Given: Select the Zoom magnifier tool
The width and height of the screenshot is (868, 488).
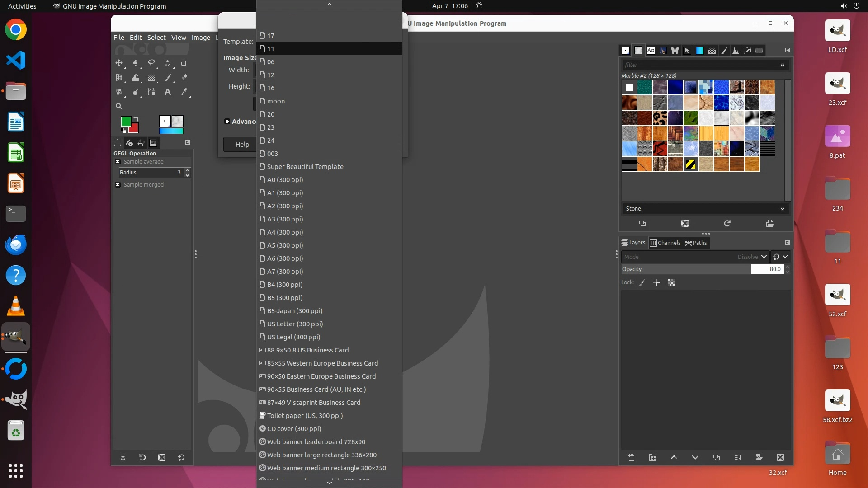Looking at the screenshot, I should point(119,107).
